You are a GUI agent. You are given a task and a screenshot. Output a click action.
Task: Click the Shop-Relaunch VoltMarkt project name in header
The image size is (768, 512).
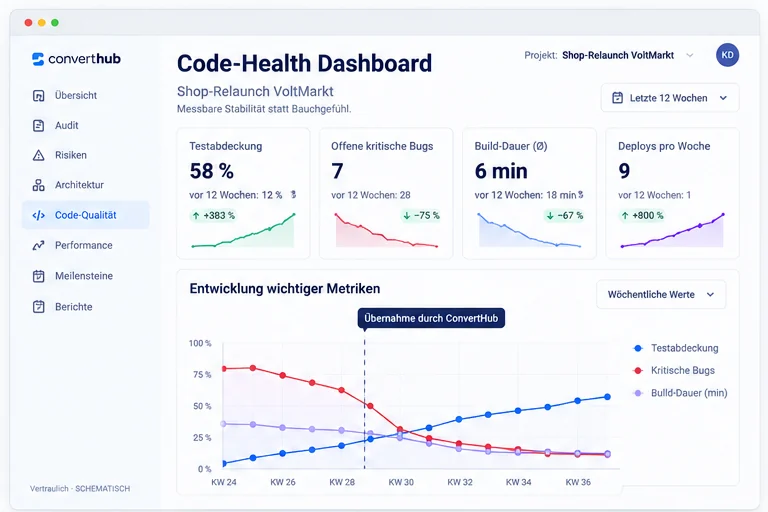pos(618,55)
